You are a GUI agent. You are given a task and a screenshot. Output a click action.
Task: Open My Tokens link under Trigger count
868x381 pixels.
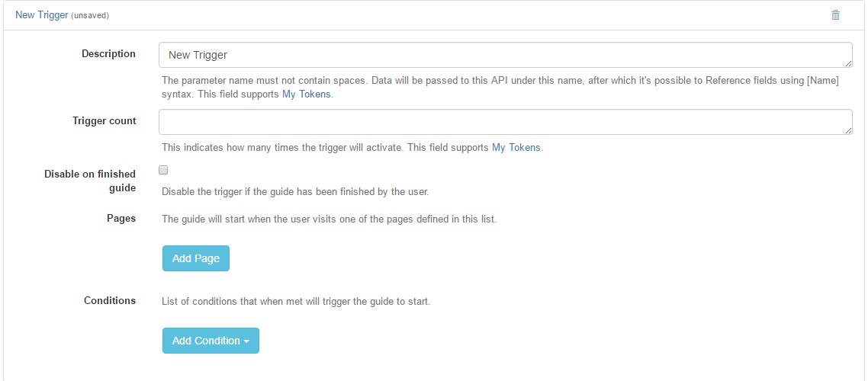[516, 148]
